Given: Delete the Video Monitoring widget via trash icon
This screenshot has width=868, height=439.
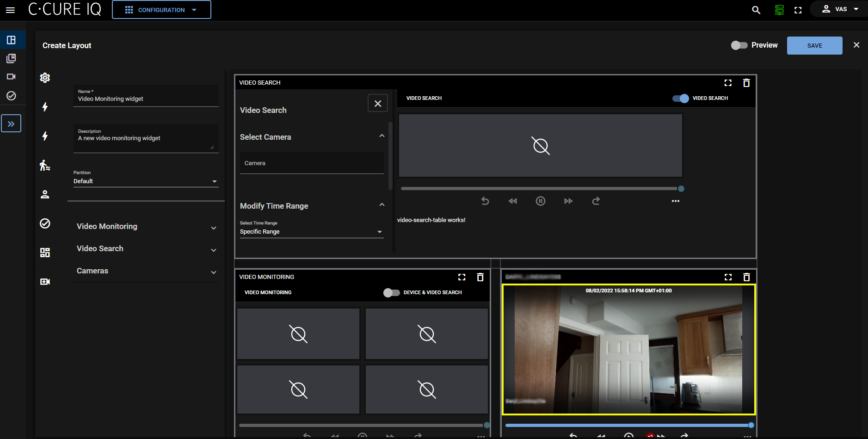Looking at the screenshot, I should pos(480,277).
